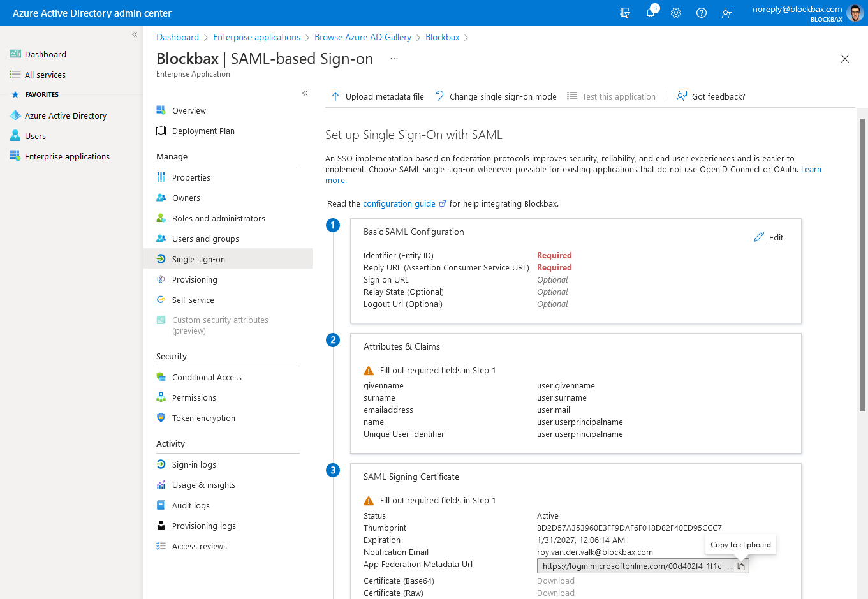
Task: Navigate to Enterprise applications breadcrumb
Action: pyautogui.click(x=256, y=37)
